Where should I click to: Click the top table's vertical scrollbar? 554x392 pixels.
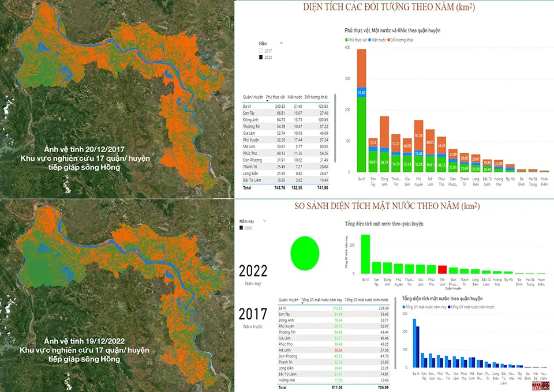(334, 128)
